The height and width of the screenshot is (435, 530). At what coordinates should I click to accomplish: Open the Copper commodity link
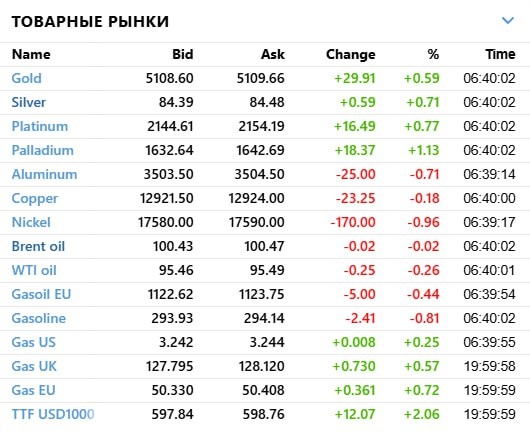[x=35, y=198]
